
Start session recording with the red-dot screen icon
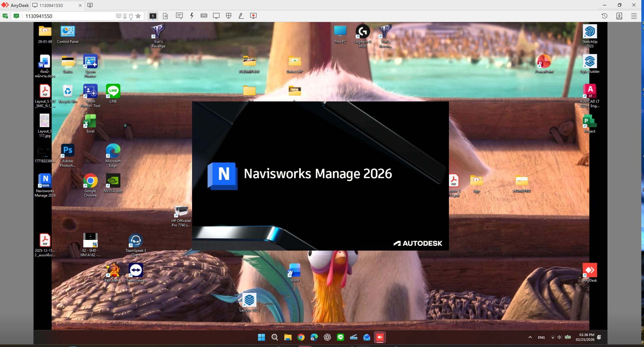click(x=254, y=16)
